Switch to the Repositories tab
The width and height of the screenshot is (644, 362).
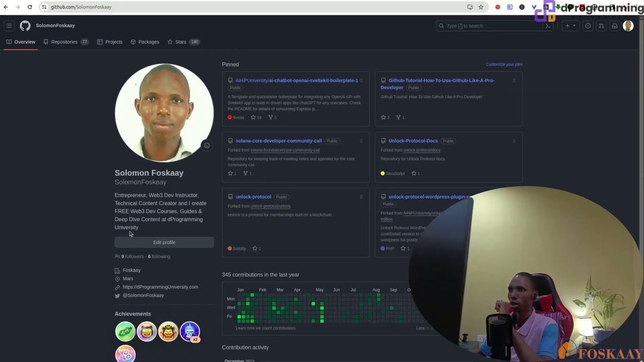pyautogui.click(x=66, y=42)
